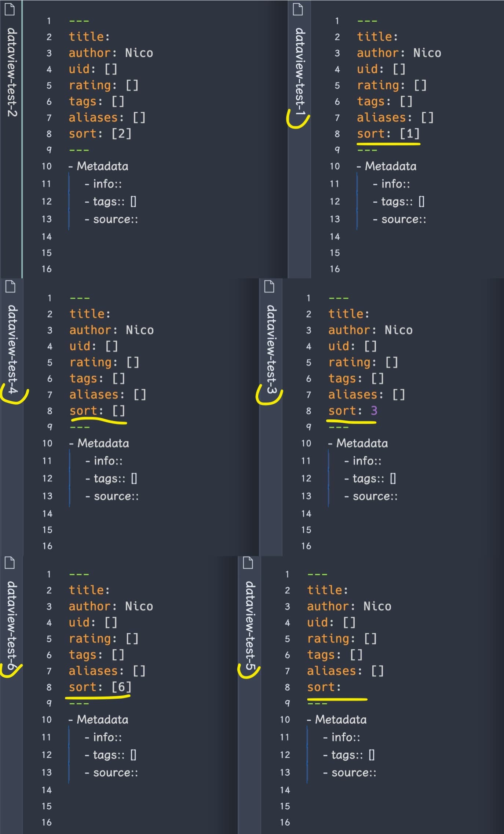The width and height of the screenshot is (504, 834).
Task: Click 'author: Nico' in dataview-test-1
Action: pyautogui.click(x=399, y=53)
